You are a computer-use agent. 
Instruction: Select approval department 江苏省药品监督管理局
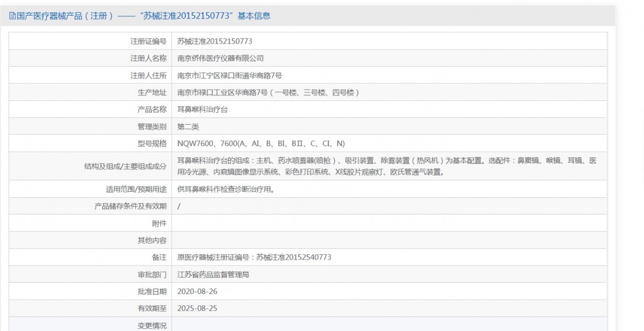pyautogui.click(x=214, y=275)
